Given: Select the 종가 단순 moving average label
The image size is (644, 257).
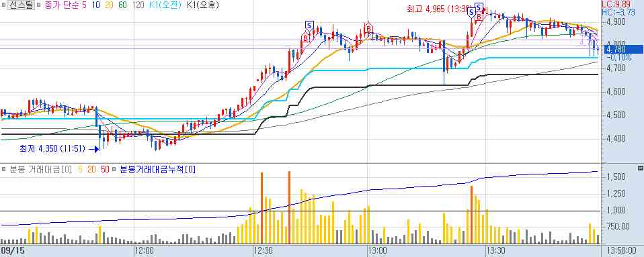Looking at the screenshot, I should tap(62, 5).
